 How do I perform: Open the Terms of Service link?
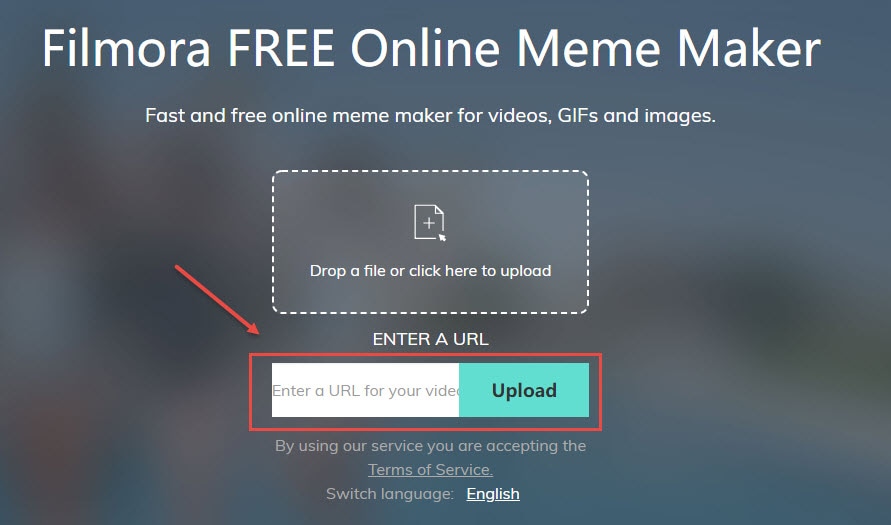point(430,470)
